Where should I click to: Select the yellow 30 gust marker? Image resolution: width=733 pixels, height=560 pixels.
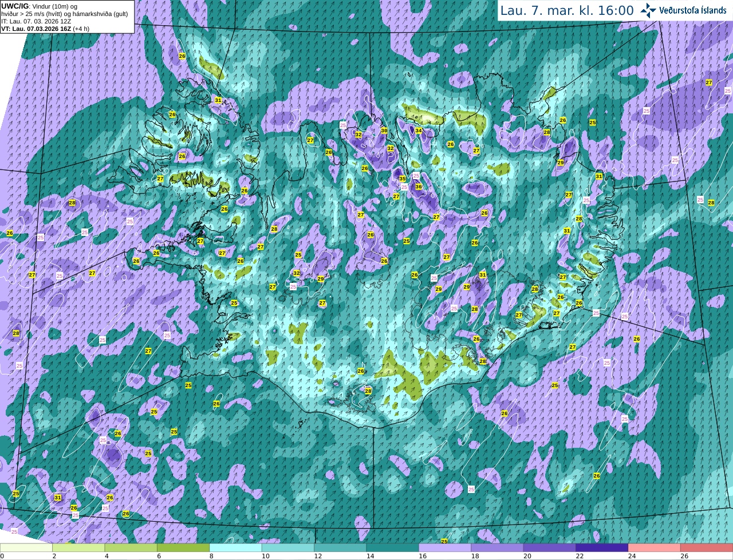384,131
